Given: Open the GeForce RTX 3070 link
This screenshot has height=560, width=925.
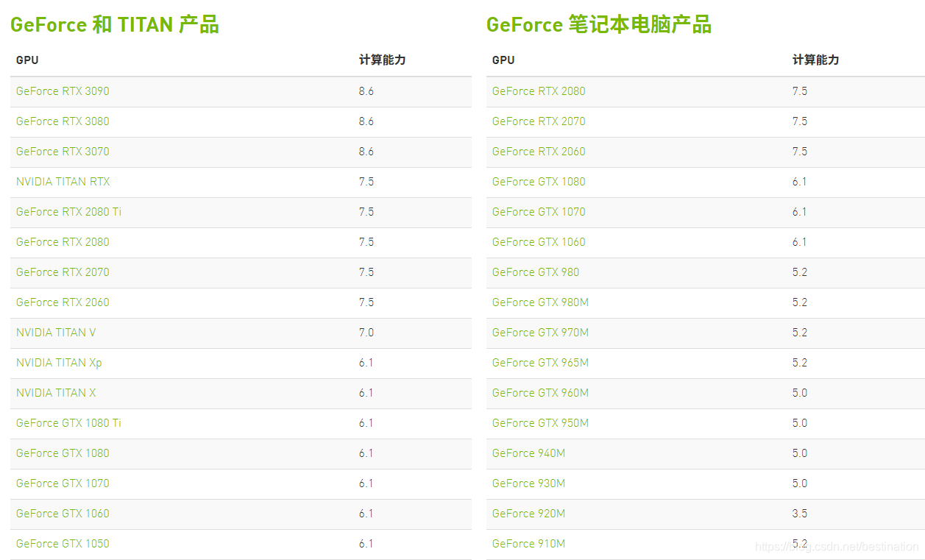Looking at the screenshot, I should pos(63,152).
